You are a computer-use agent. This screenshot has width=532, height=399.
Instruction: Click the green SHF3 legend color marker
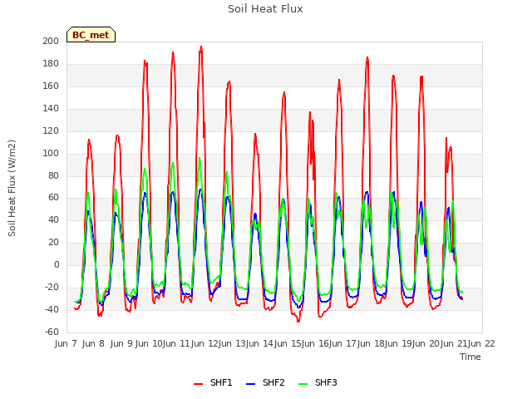coord(303,384)
